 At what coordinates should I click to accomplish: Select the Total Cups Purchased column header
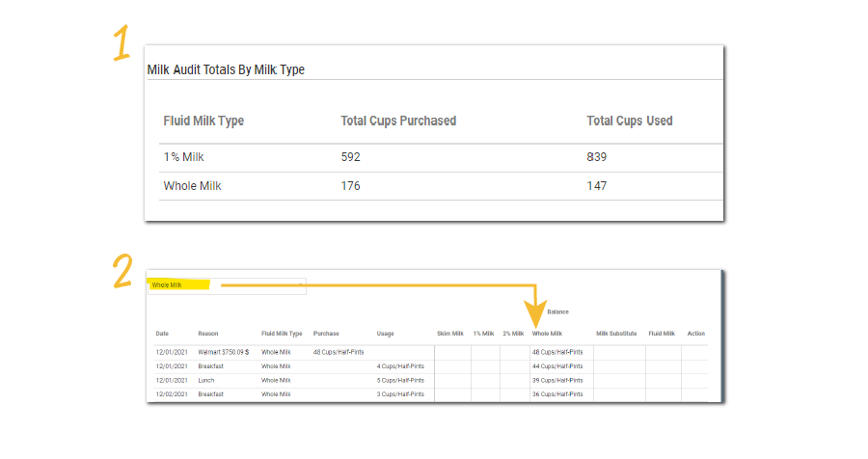398,121
